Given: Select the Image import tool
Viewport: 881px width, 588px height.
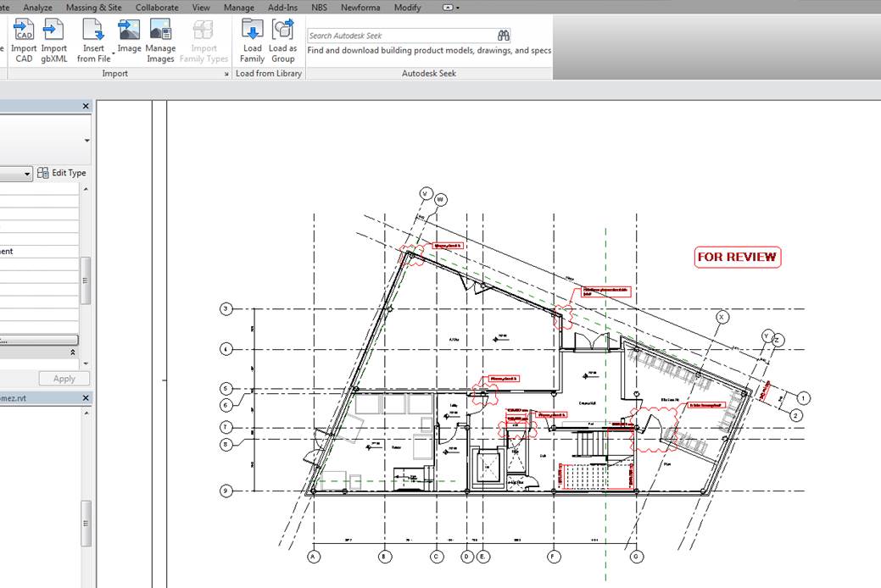Looking at the screenshot, I should (x=128, y=34).
